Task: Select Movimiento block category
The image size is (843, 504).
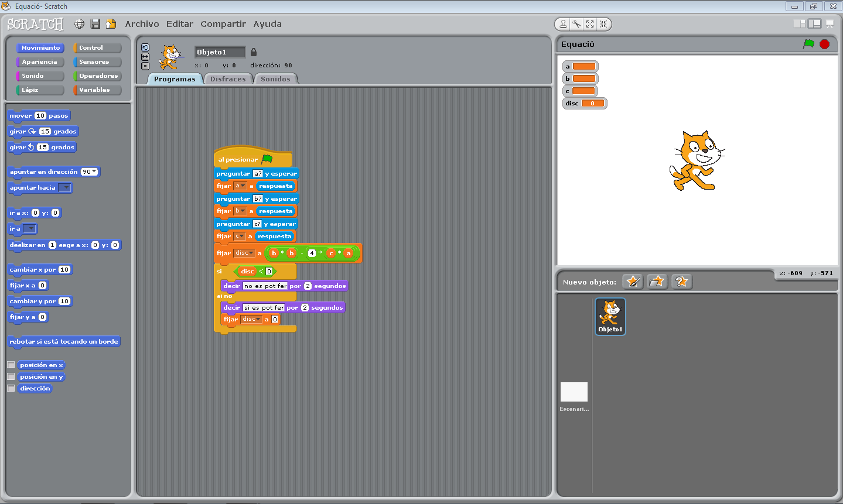Action: coord(40,48)
